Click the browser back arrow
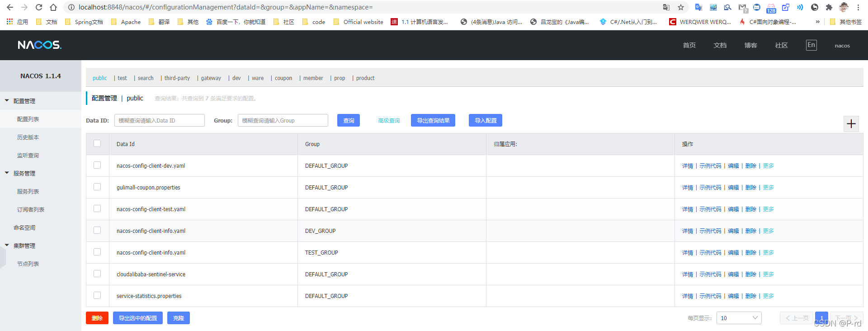868x331 pixels. [10, 7]
